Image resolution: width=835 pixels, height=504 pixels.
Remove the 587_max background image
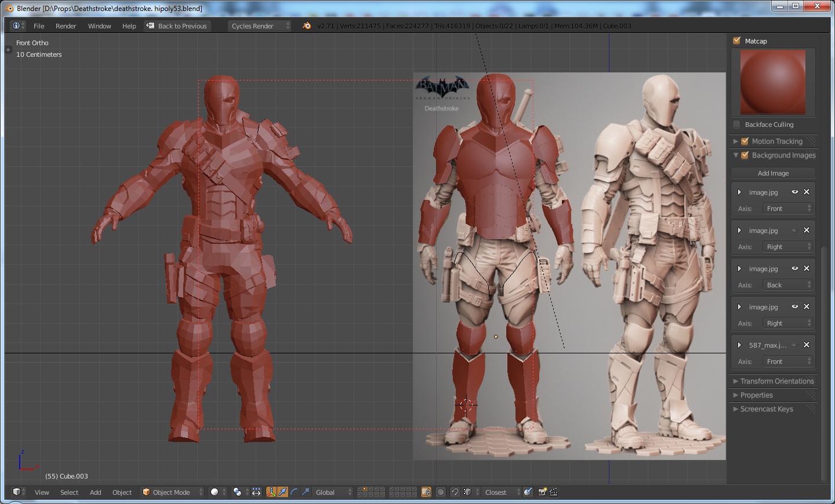click(806, 345)
